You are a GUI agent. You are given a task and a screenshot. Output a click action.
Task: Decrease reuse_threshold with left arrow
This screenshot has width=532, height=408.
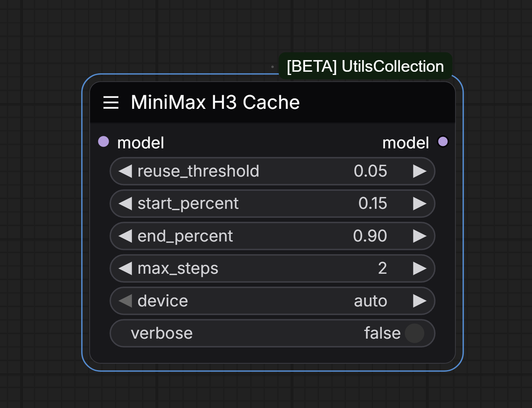(x=125, y=171)
